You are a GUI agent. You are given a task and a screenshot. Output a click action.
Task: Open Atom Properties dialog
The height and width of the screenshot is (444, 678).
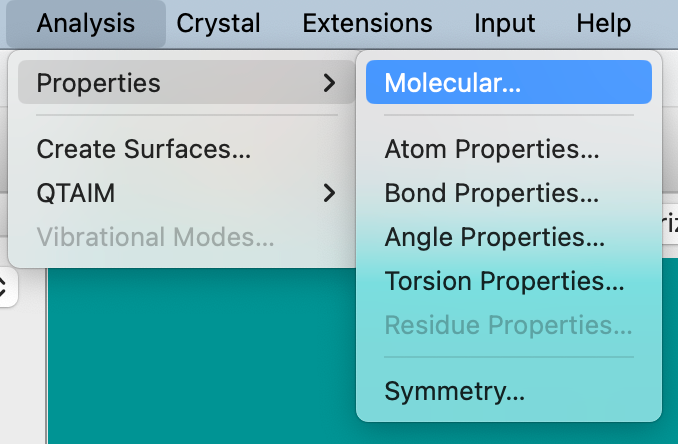[491, 149]
